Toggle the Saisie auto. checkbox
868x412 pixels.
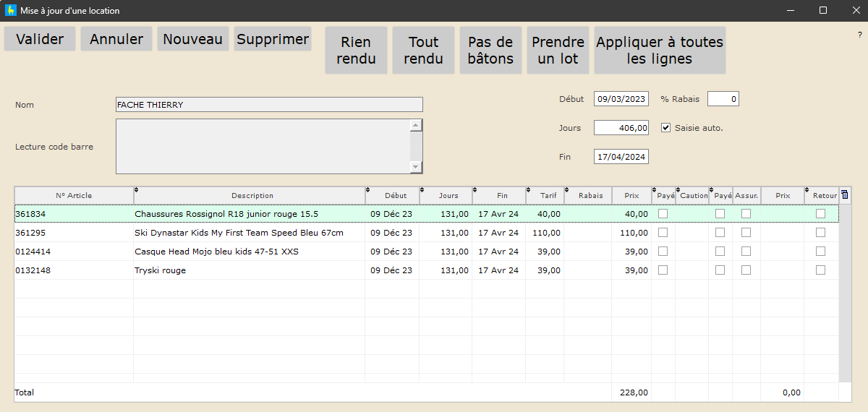pos(666,128)
